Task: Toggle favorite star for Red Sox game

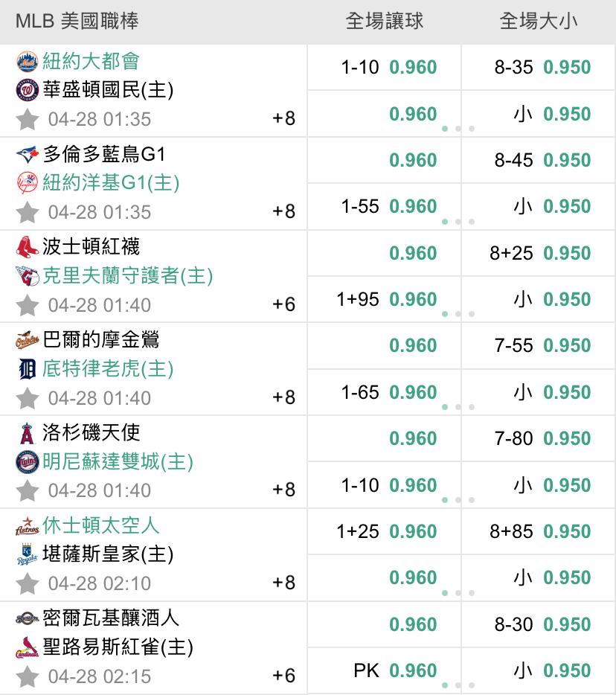Action: (x=28, y=305)
